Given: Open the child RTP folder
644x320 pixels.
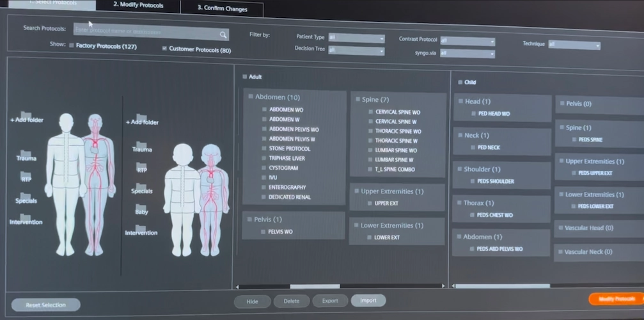Looking at the screenshot, I should click(142, 167).
